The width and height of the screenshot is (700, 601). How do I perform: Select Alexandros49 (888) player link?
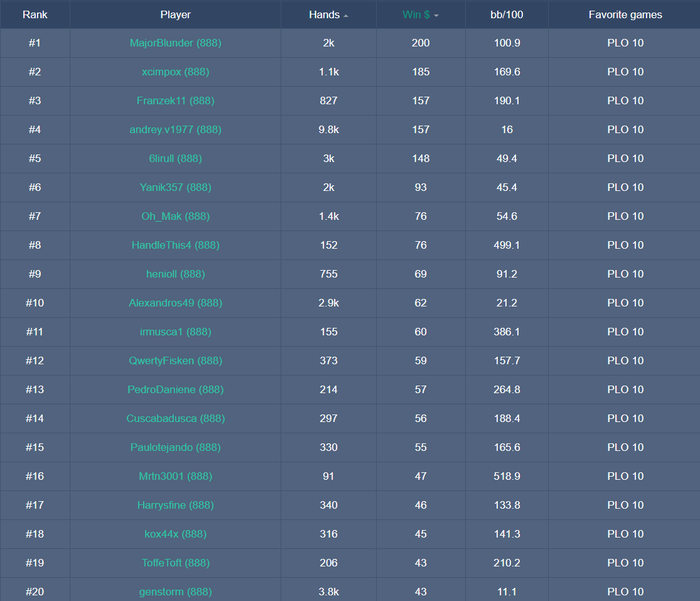point(175,303)
